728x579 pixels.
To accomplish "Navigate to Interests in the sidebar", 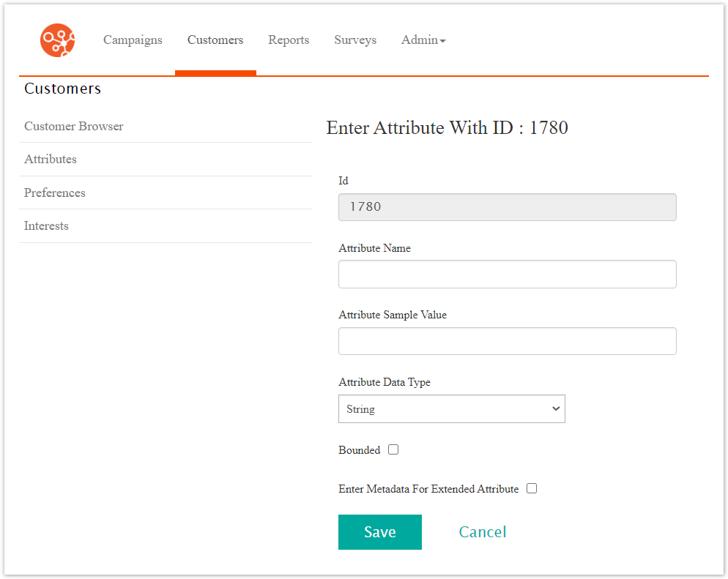I will [46, 226].
